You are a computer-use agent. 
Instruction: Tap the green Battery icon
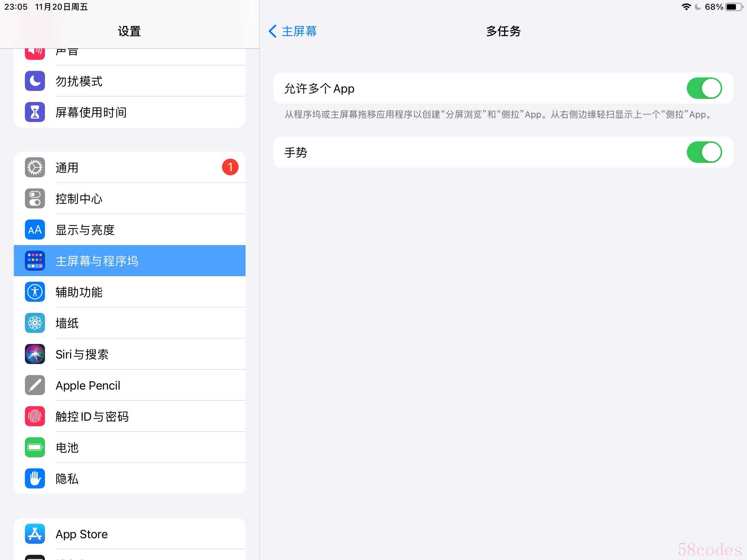(x=35, y=447)
